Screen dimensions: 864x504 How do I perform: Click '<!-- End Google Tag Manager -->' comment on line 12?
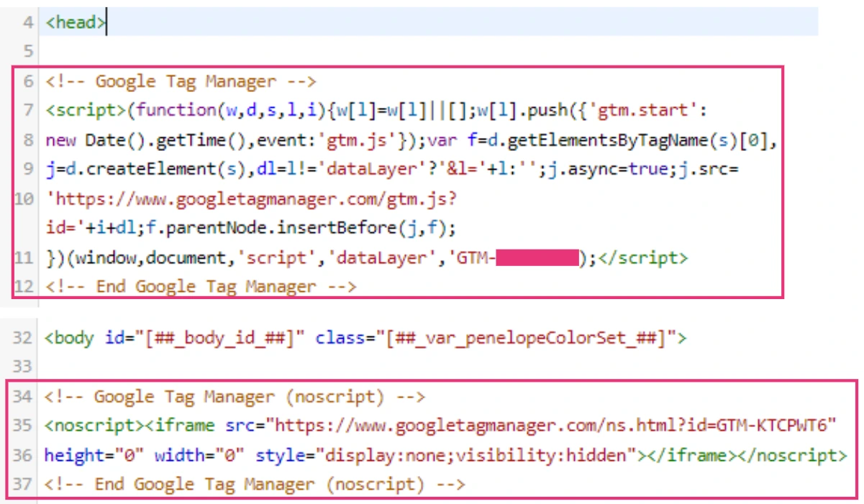coord(201,287)
